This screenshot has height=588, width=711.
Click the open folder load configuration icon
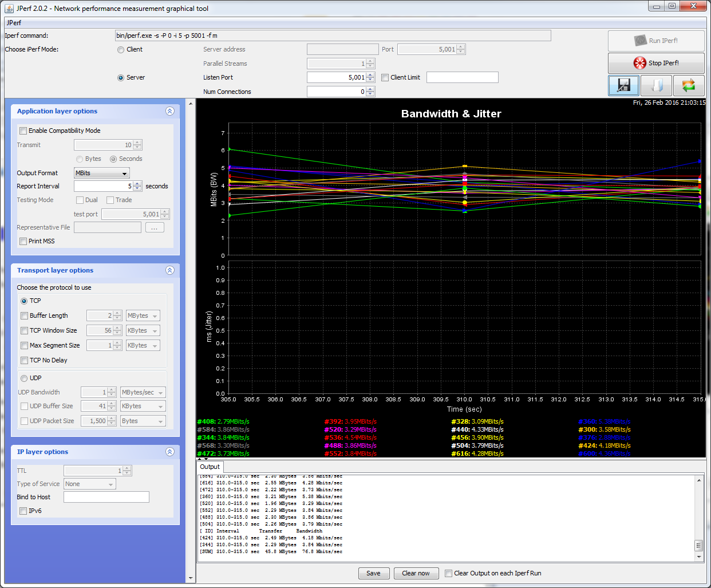(656, 85)
